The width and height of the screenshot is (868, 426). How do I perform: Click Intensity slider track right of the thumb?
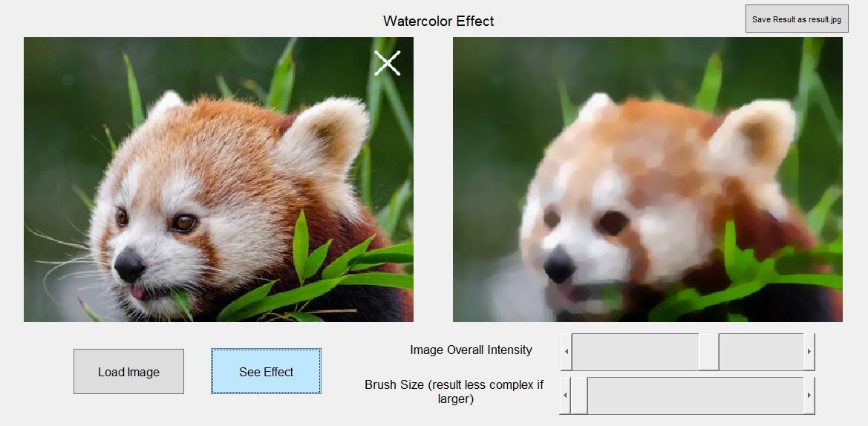click(x=761, y=352)
